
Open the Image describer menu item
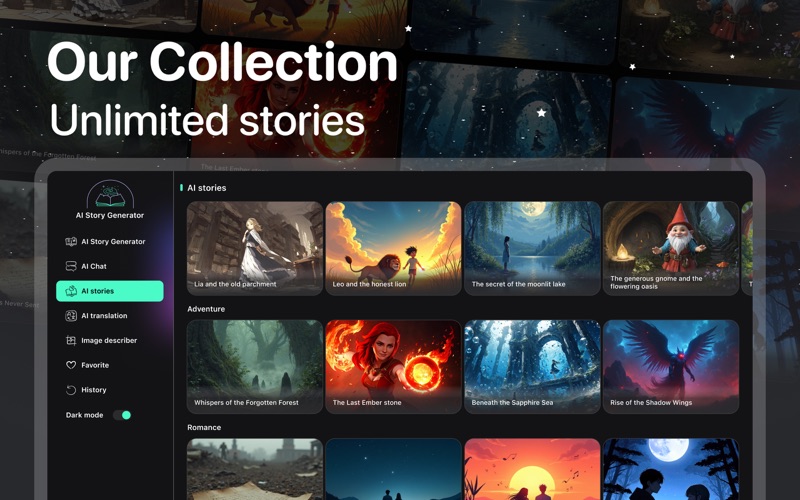pos(110,340)
